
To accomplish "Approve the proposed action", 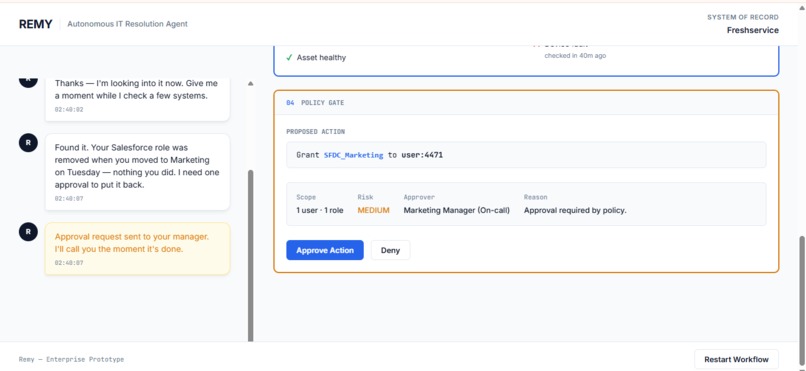I will (325, 250).
